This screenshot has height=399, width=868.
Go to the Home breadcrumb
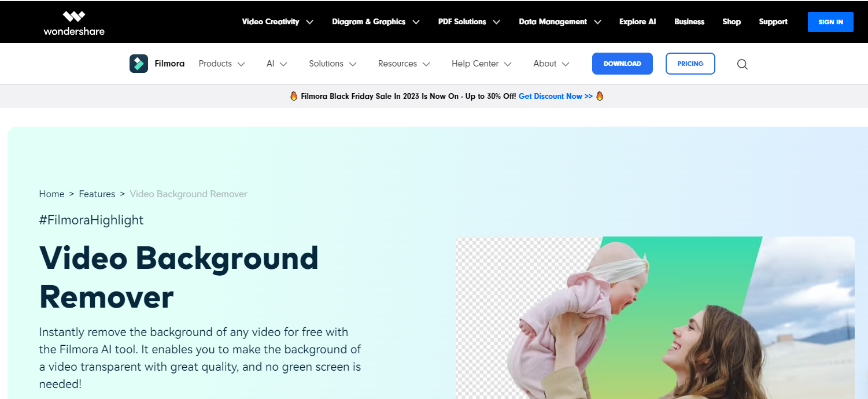click(x=51, y=194)
